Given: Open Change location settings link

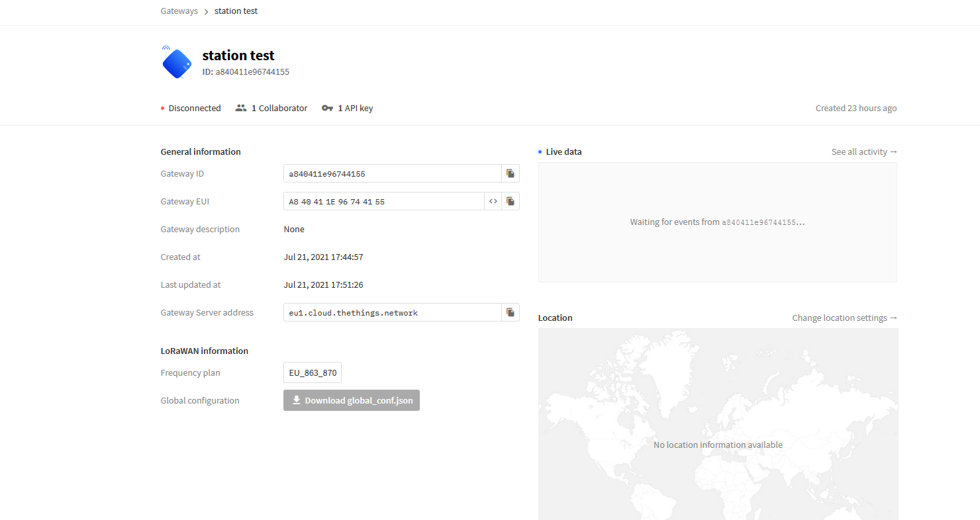Looking at the screenshot, I should coord(844,318).
